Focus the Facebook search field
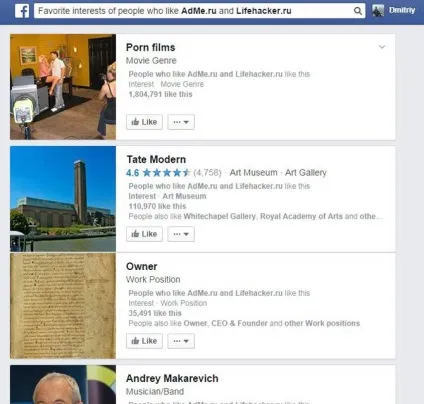The height and width of the screenshot is (404, 424). click(199, 11)
